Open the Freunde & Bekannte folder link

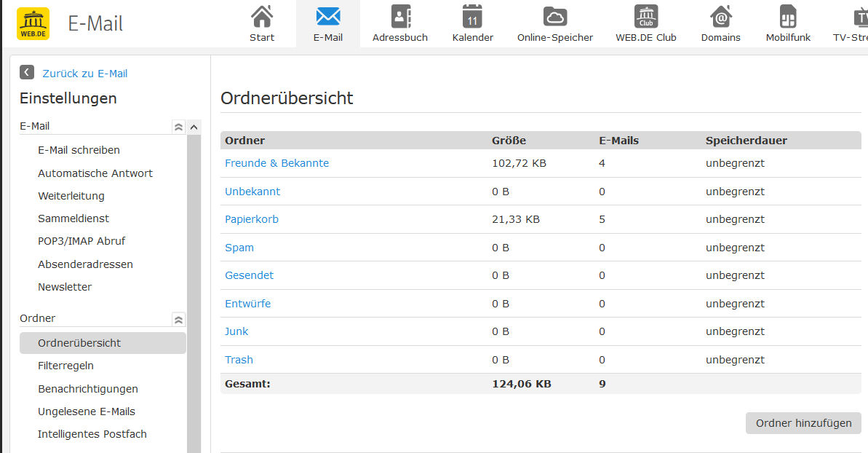(276, 163)
